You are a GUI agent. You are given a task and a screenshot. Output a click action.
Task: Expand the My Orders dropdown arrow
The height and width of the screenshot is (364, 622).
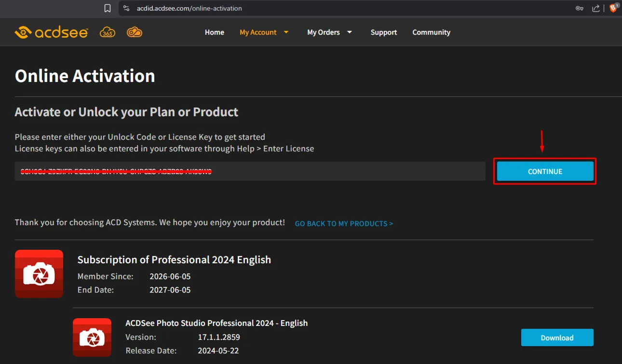[x=350, y=32]
